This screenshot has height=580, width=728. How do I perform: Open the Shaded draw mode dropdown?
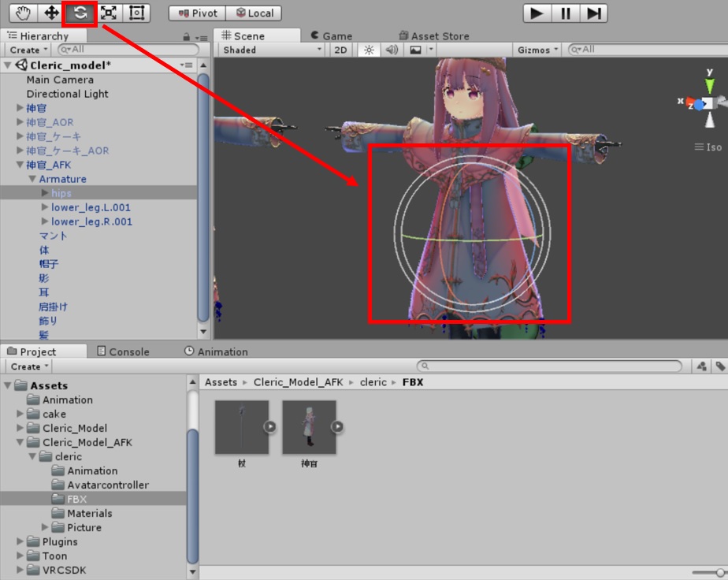(x=272, y=50)
